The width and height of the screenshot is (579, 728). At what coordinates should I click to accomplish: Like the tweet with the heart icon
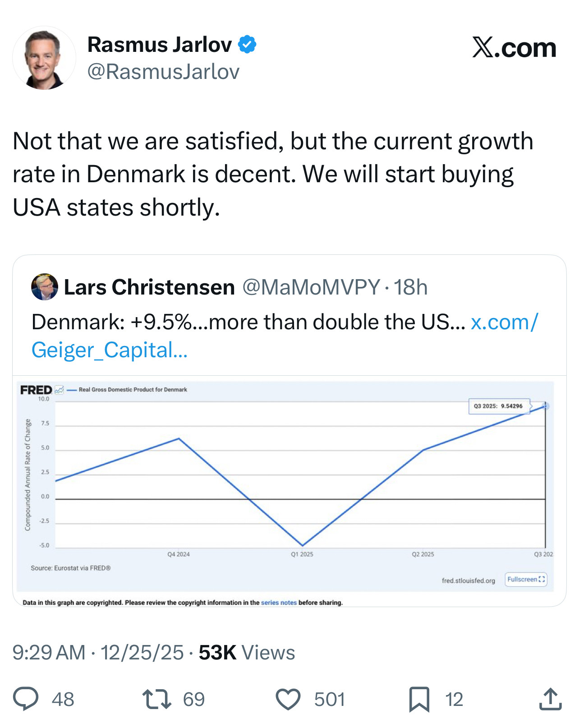[288, 700]
